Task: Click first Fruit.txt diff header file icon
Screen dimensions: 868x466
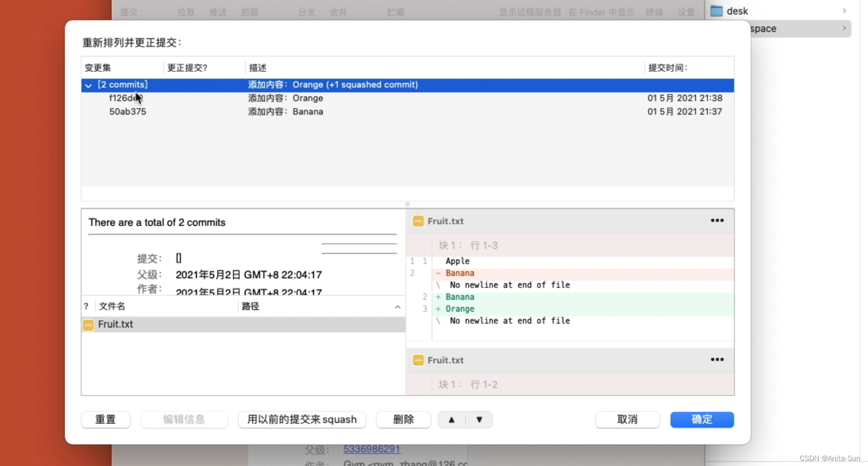Action: (x=418, y=221)
